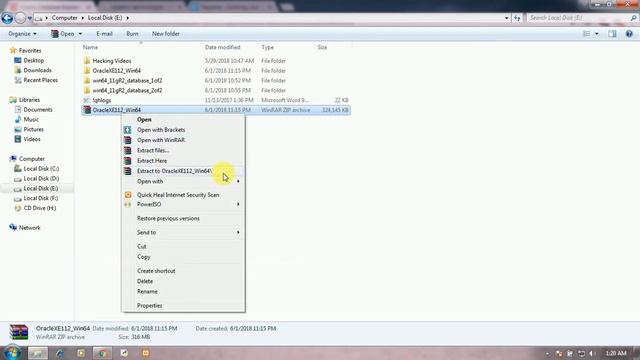Open Local Disk (C:) in navigation pane

coord(41,169)
